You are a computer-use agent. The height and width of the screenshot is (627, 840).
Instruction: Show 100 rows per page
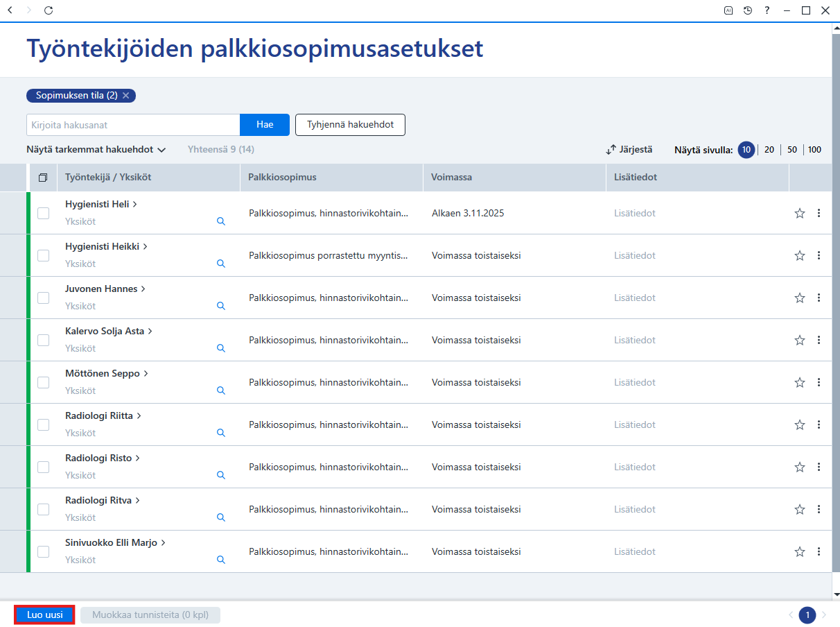coord(814,150)
